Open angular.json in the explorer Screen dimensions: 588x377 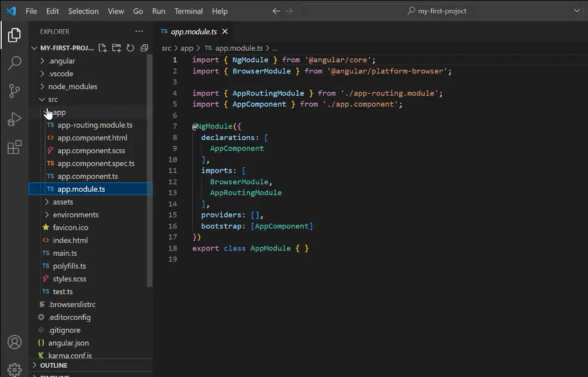click(68, 343)
